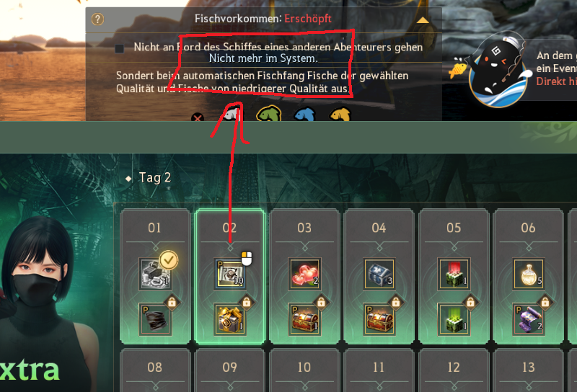Click the locked purple scroll on day 06
Viewport: 577px width, 392px height.
(529, 319)
